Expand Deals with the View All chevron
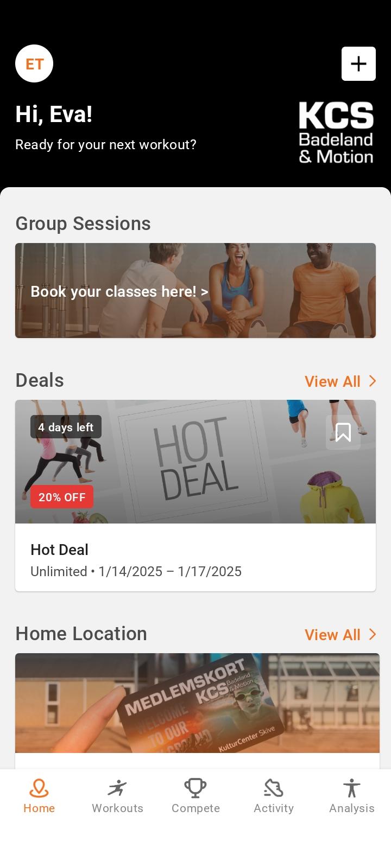The height and width of the screenshot is (868, 391). pyautogui.click(x=373, y=381)
